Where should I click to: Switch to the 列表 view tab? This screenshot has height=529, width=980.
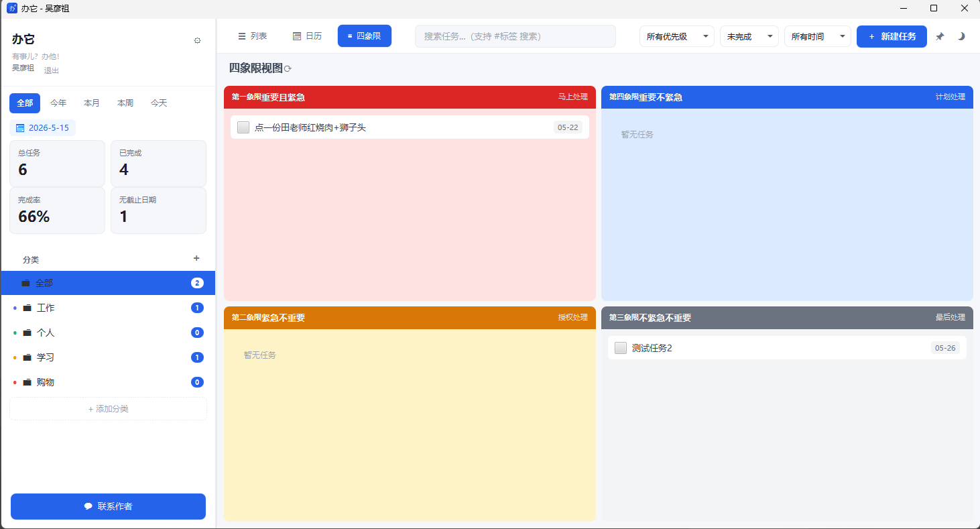coord(252,36)
